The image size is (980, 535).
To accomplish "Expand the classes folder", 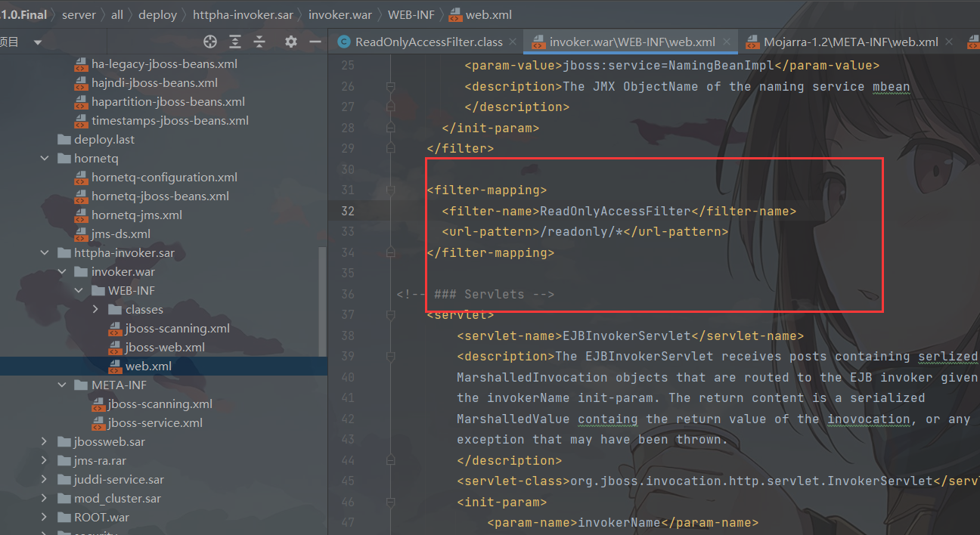I will [95, 310].
